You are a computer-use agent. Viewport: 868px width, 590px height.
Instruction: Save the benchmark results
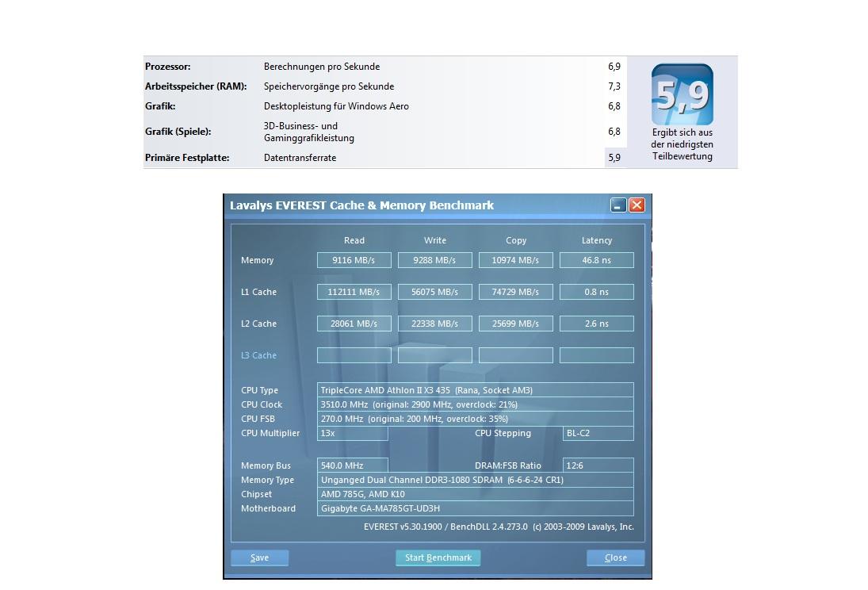[260, 557]
